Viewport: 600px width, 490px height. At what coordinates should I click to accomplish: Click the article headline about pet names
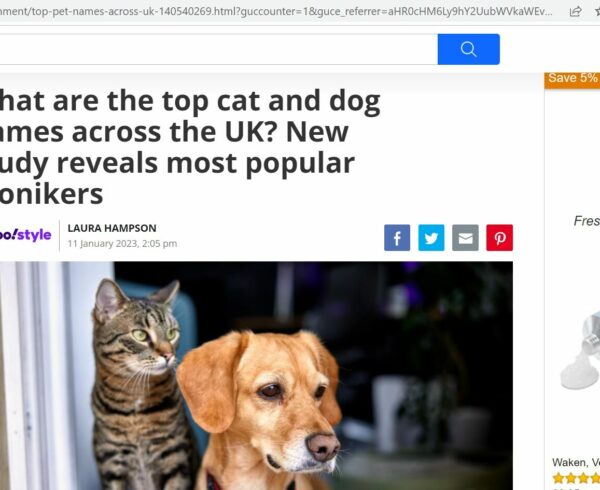tap(189, 147)
